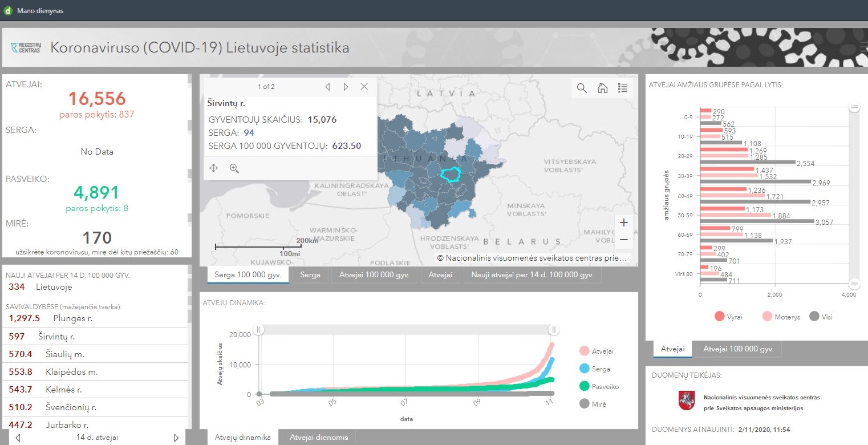Click the map home extent icon

tap(602, 88)
